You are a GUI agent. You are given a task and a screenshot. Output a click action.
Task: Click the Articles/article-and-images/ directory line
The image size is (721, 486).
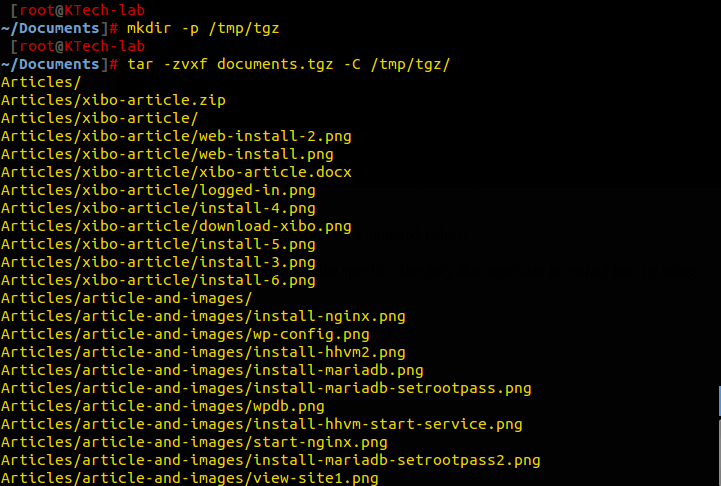(x=126, y=298)
